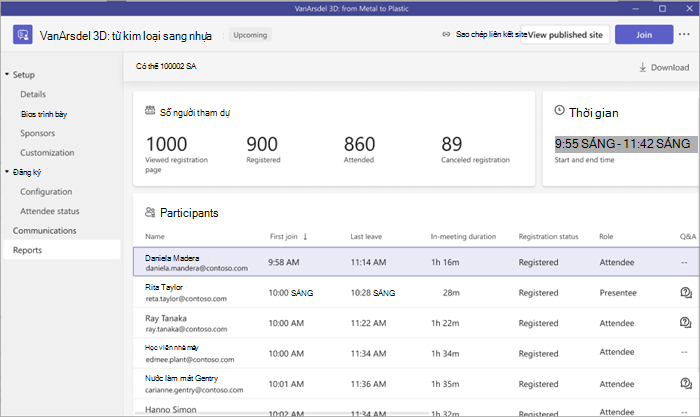Screen dimensions: 700x417
Task: Go to Customization settings
Action: coord(47,152)
